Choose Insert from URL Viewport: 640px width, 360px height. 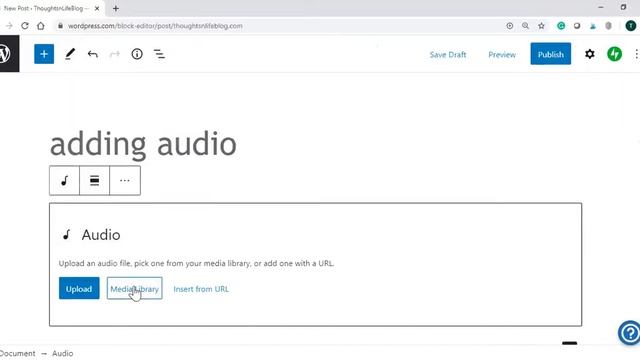point(201,289)
